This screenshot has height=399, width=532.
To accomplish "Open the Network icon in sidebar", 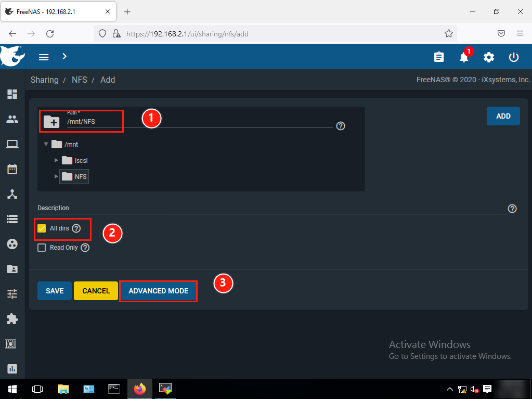I will click(x=12, y=194).
